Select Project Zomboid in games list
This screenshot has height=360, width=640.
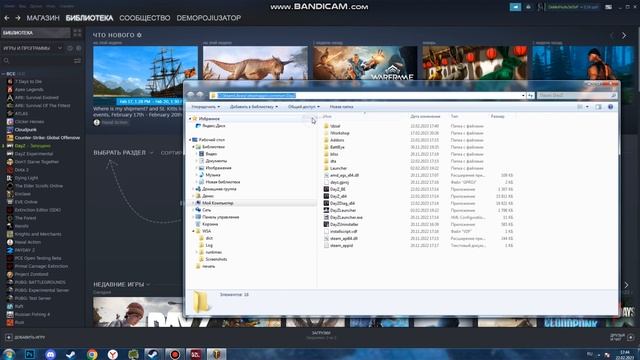click(31, 274)
